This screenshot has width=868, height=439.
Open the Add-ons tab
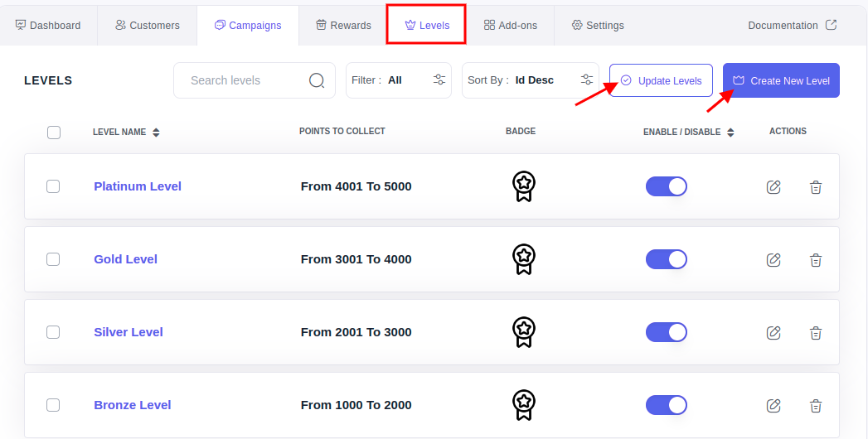[x=510, y=26]
